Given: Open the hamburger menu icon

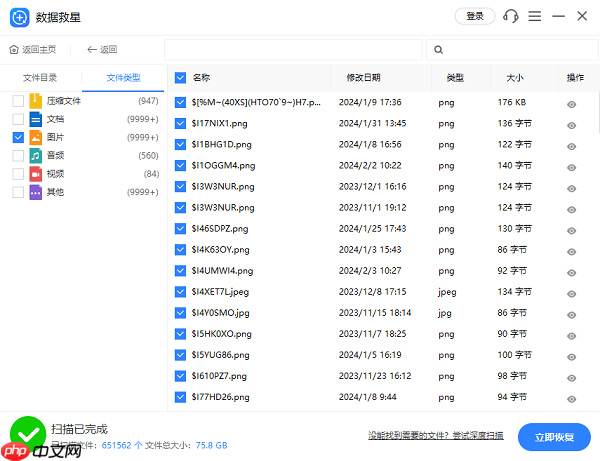Looking at the screenshot, I should point(535,16).
